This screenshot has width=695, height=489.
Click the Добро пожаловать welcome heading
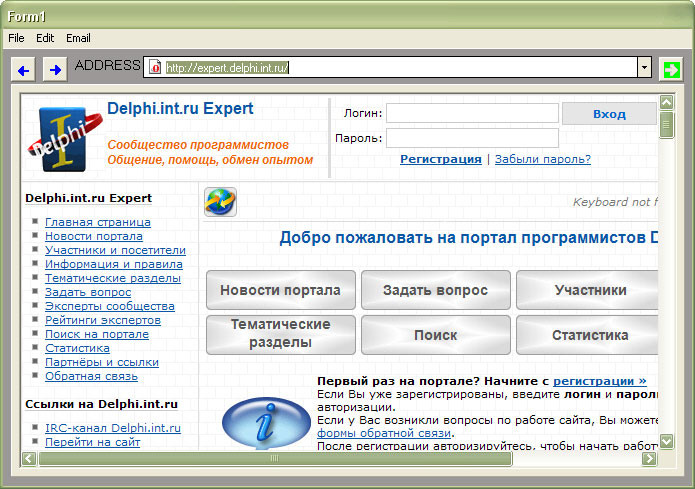469,238
